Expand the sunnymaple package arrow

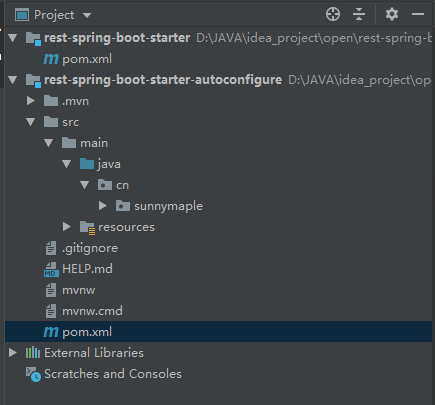103,206
